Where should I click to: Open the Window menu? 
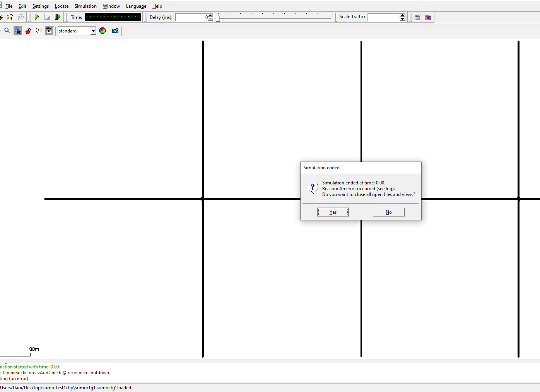[111, 6]
